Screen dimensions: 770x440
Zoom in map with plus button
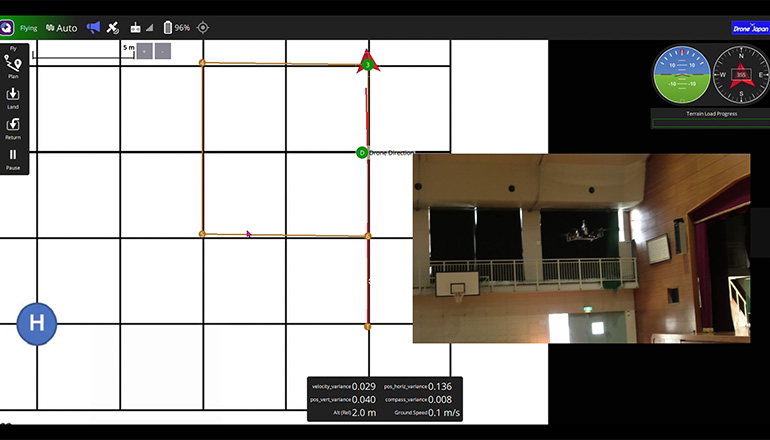click(144, 51)
